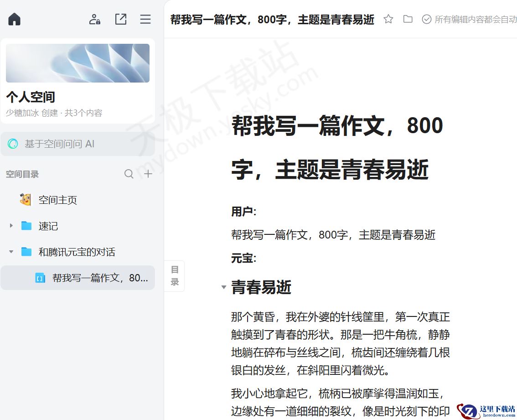The image size is (517, 420).
Task: Click the 个人空间 cover thumbnail
Action: [78, 63]
